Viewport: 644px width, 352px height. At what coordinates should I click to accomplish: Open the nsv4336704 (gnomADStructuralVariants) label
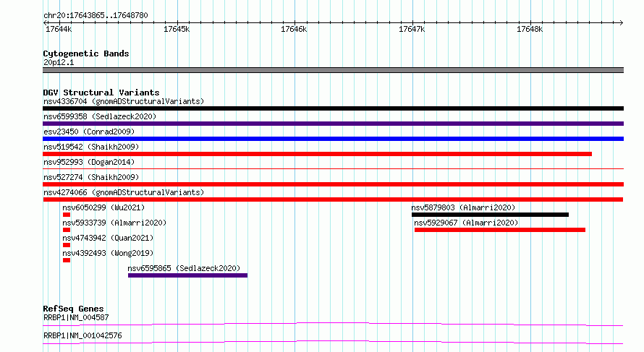[x=124, y=101]
